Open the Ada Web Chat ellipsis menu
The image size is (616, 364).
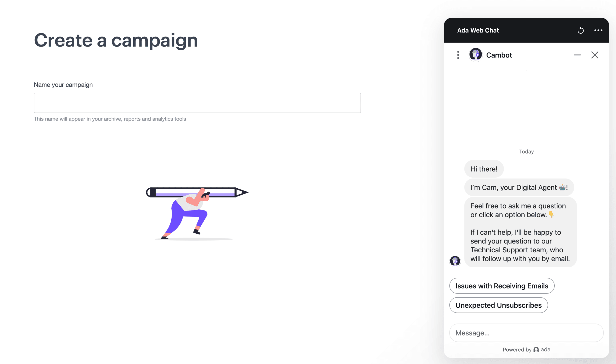tap(598, 30)
